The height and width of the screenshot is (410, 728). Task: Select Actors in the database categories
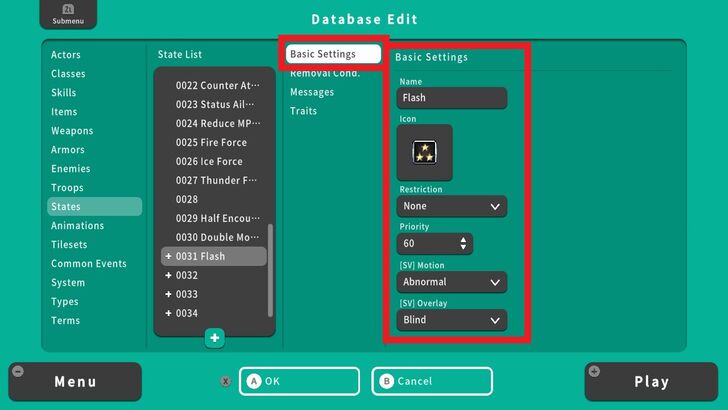point(65,55)
